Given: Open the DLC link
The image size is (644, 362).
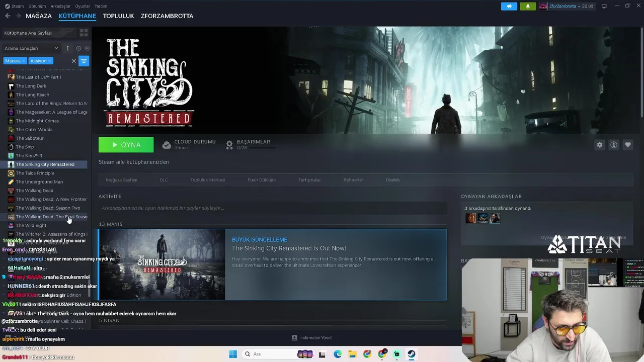Looking at the screenshot, I should pyautogui.click(x=164, y=180).
